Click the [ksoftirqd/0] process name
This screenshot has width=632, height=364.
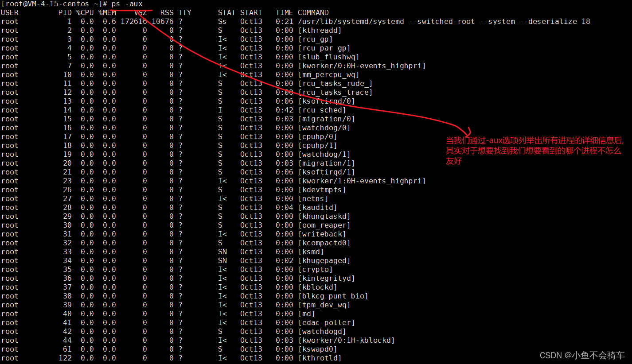[x=327, y=101]
